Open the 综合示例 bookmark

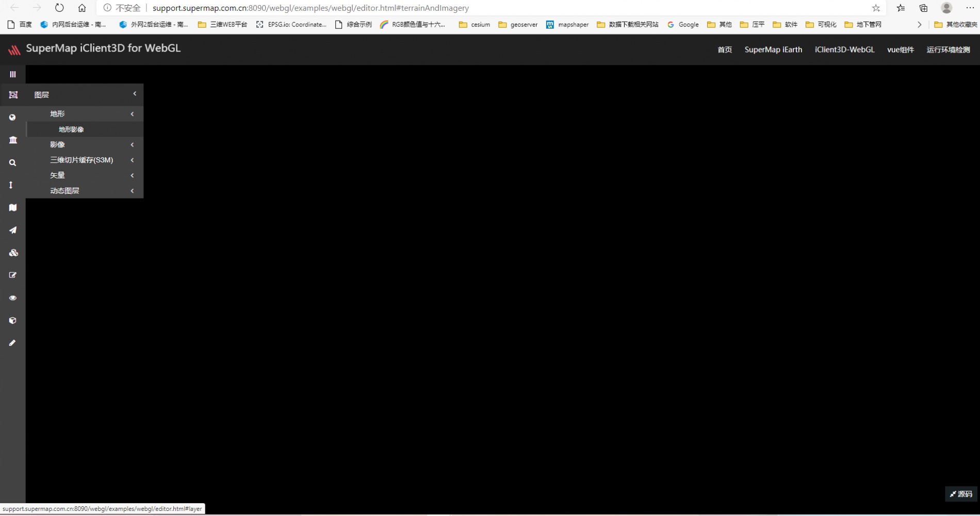[353, 24]
